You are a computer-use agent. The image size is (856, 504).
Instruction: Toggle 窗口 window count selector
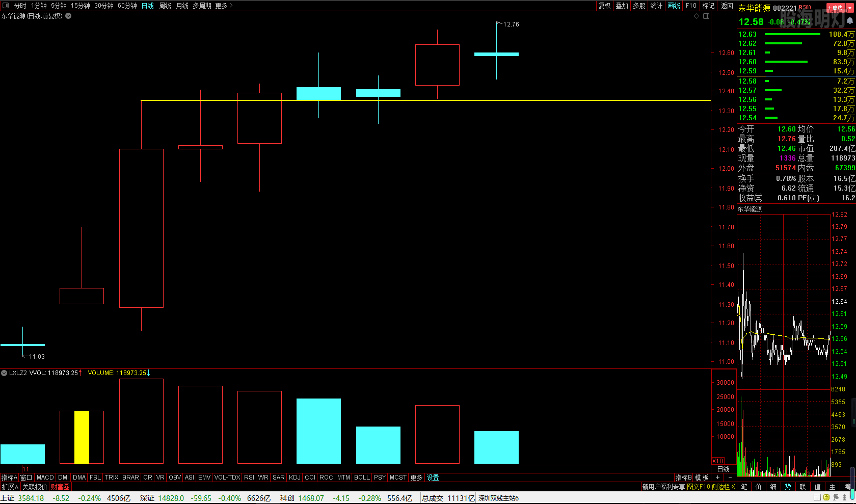[x=26, y=478]
